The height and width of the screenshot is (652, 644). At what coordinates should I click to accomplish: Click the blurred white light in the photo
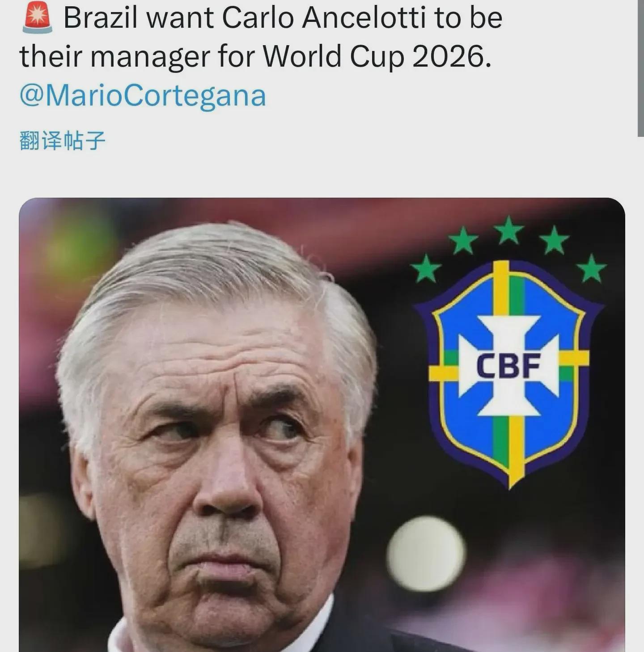pos(426,553)
